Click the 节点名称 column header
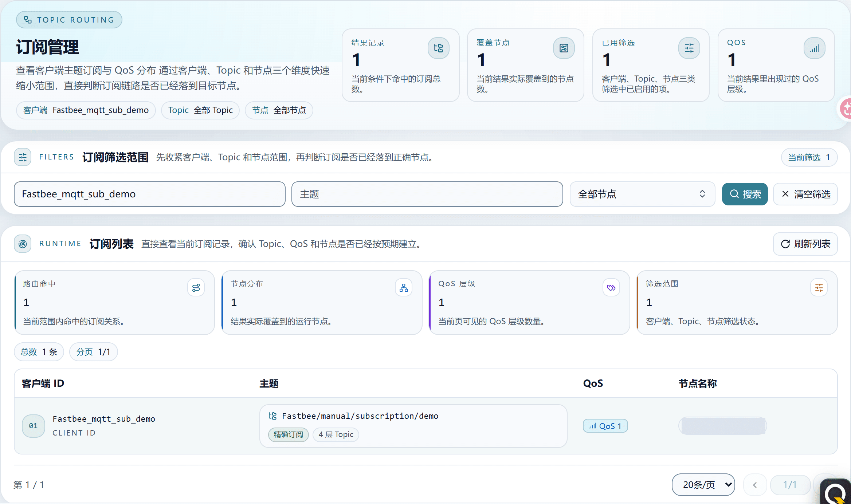The image size is (851, 504). [698, 383]
